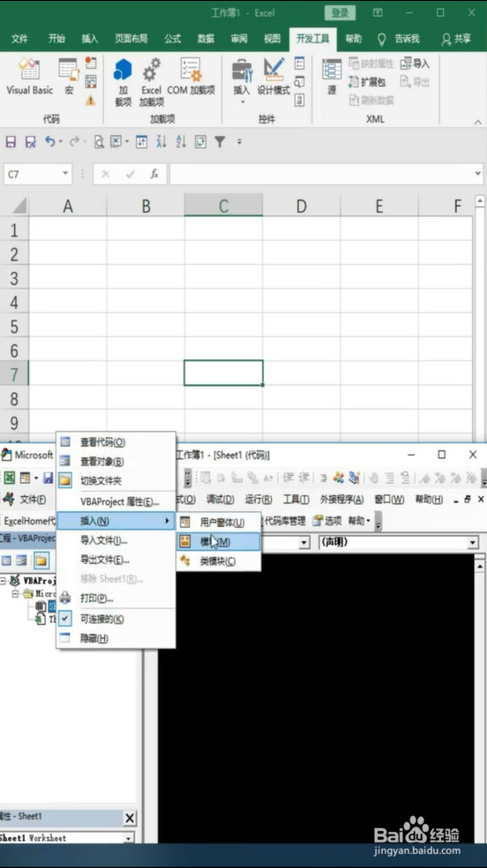Click the print preview icon
This screenshot has width=487, height=868.
pos(99,141)
